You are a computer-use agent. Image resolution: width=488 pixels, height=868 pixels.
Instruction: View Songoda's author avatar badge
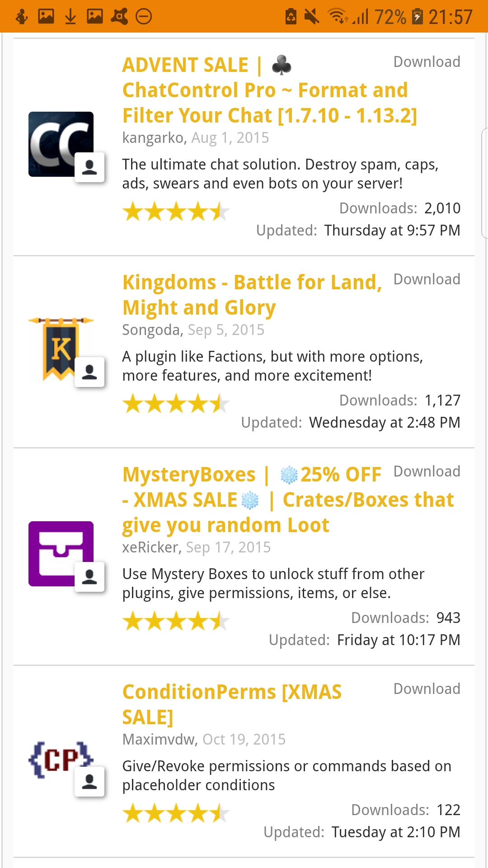tap(89, 372)
